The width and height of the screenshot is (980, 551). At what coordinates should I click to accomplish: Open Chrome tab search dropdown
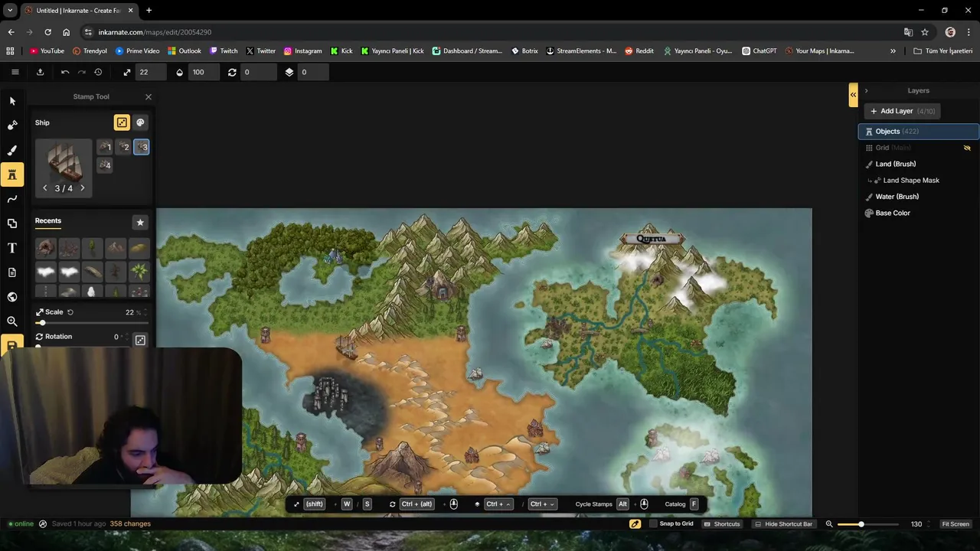tap(10, 10)
